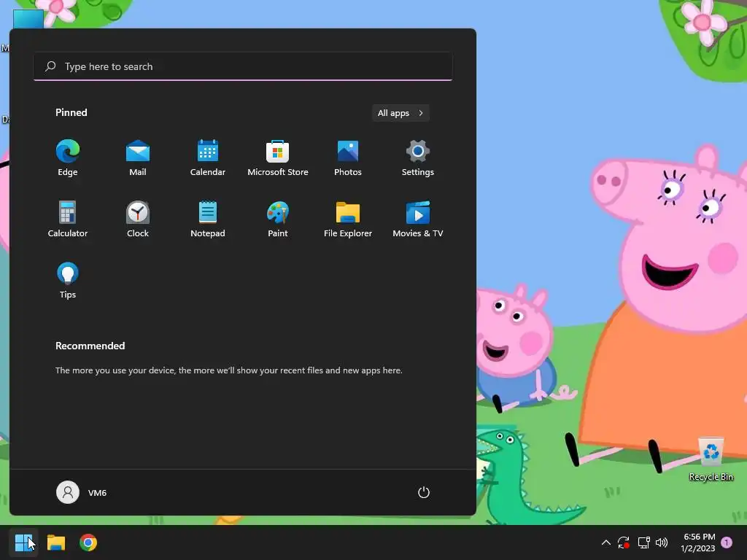Open the Calendar app

click(208, 158)
